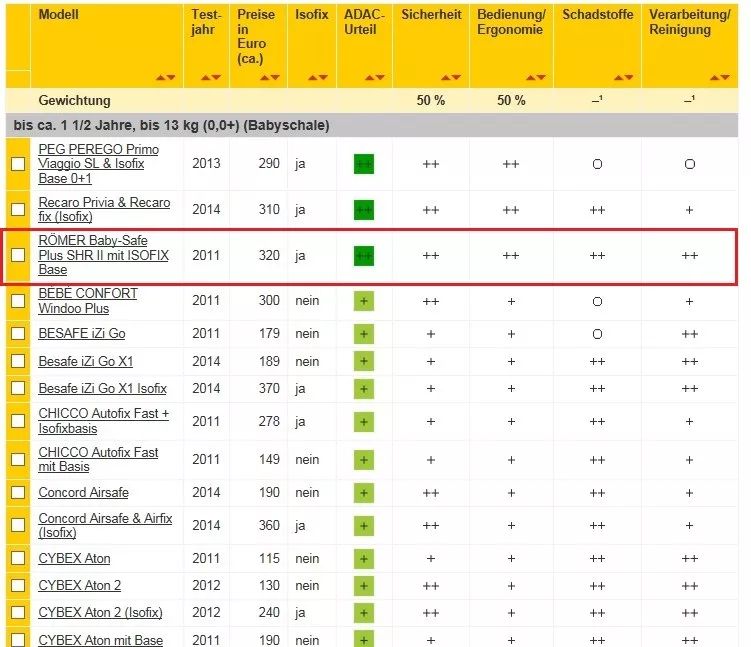
Task: Click descending sort arrow under Testjahr
Action: click(216, 77)
